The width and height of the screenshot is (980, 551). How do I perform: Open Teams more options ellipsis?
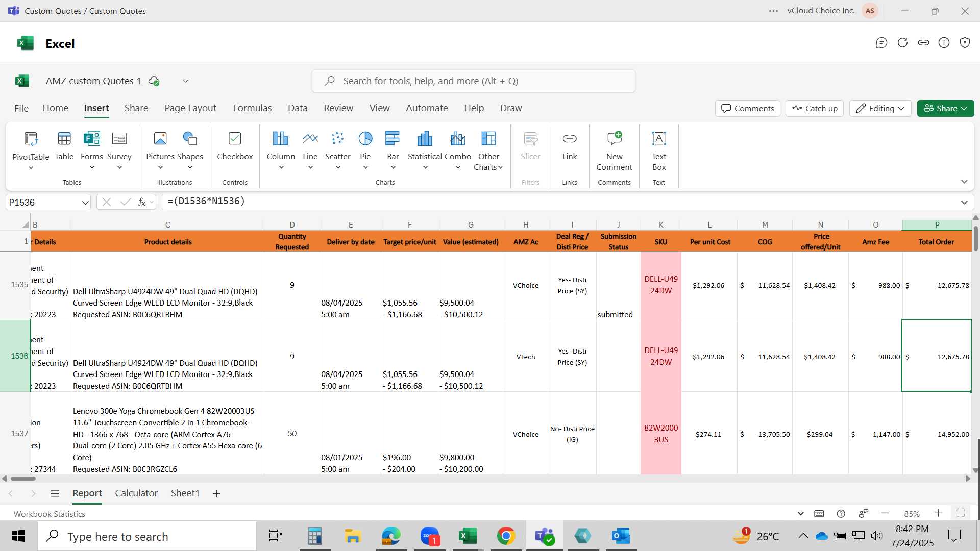(773, 11)
